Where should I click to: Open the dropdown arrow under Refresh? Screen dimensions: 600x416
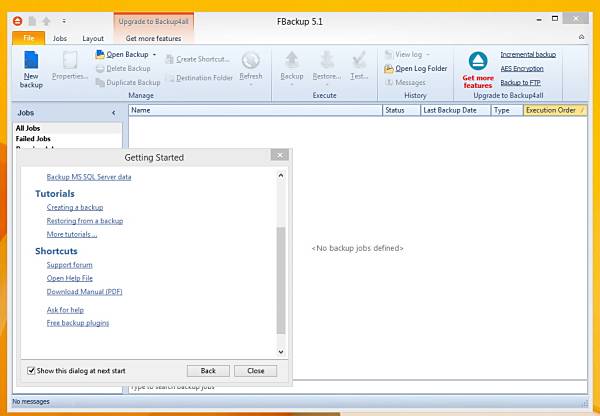click(x=251, y=84)
